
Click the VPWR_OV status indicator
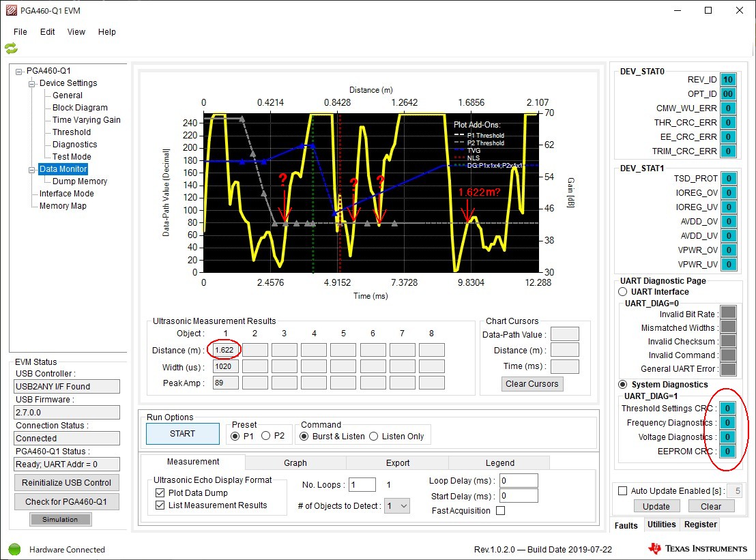click(x=729, y=250)
